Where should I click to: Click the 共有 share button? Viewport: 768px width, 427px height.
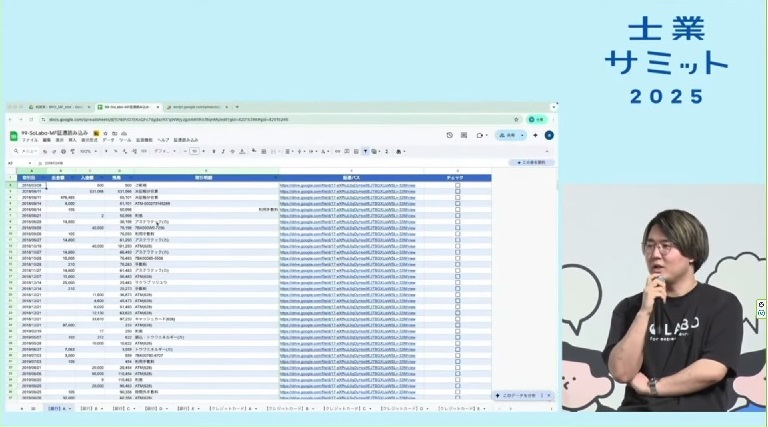point(509,135)
